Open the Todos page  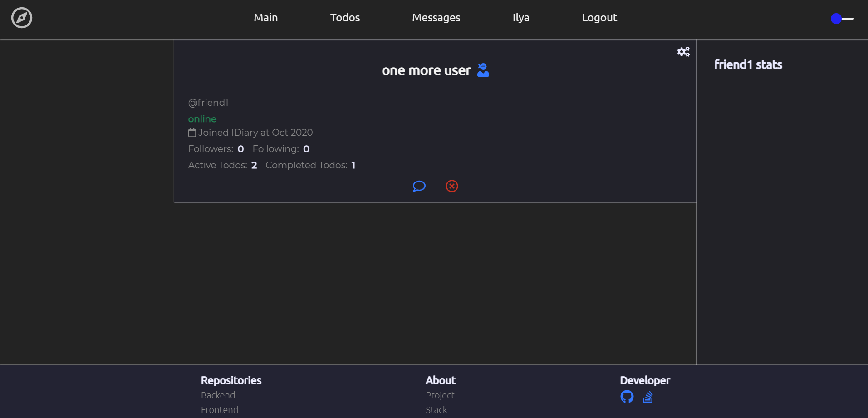tap(345, 18)
